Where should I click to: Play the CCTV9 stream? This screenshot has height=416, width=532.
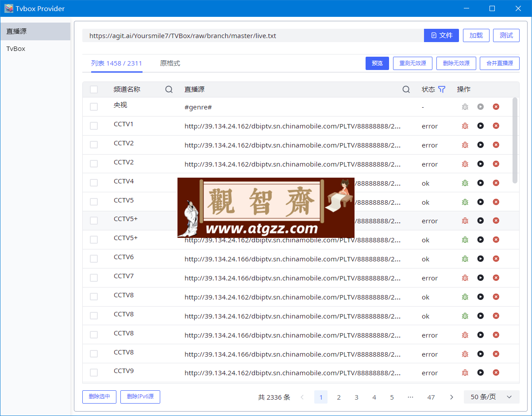[x=480, y=373]
